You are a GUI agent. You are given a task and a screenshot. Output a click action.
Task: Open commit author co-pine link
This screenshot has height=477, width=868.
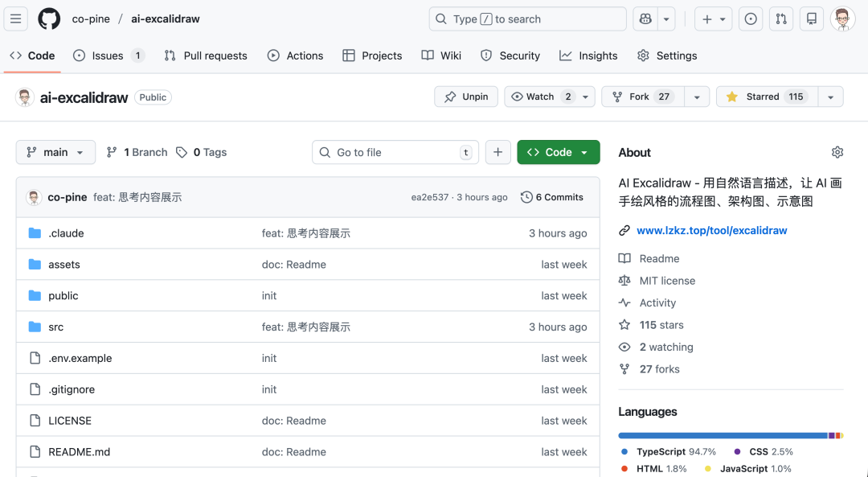(x=68, y=197)
